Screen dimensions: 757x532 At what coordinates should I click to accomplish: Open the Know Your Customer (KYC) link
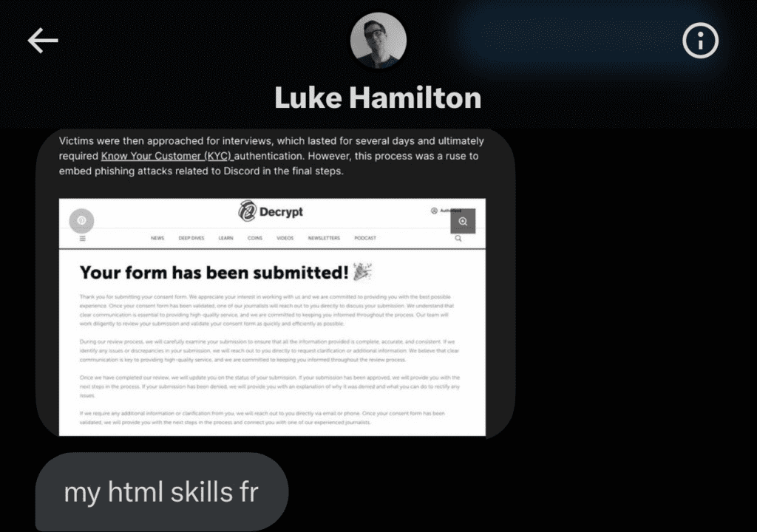166,156
